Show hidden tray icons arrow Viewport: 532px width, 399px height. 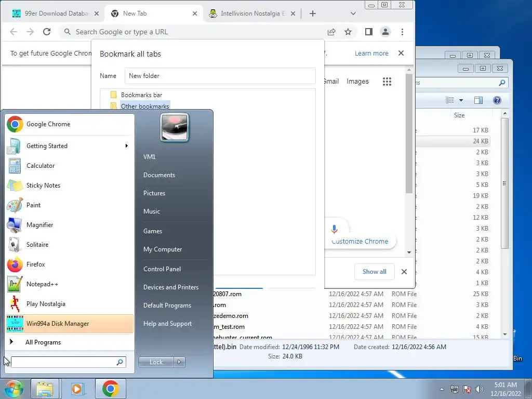pyautogui.click(x=442, y=390)
